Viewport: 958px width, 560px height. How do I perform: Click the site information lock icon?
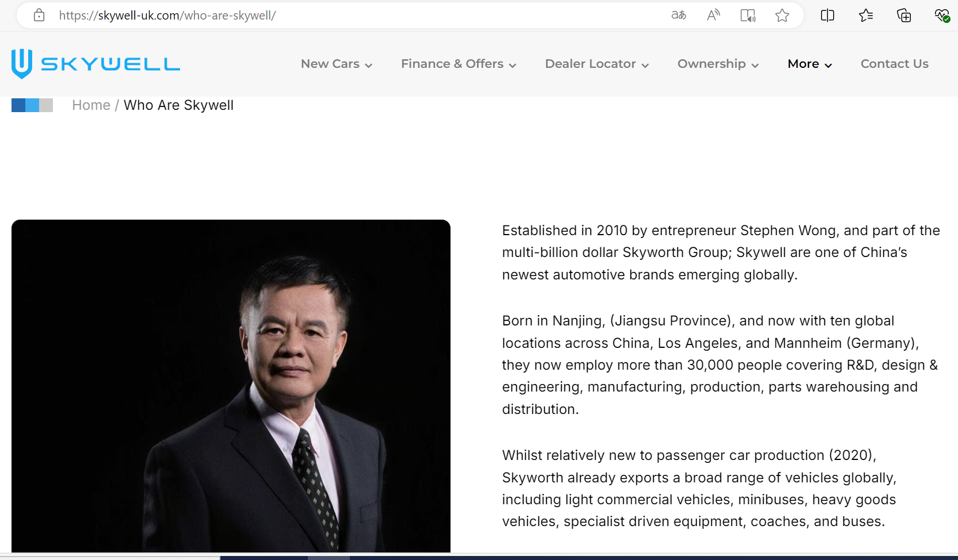coord(39,16)
